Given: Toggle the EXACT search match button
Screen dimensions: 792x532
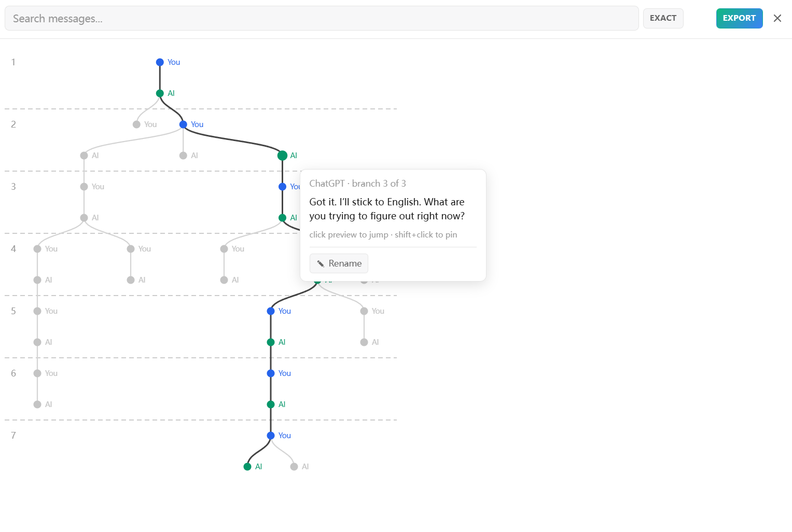Looking at the screenshot, I should [x=663, y=18].
